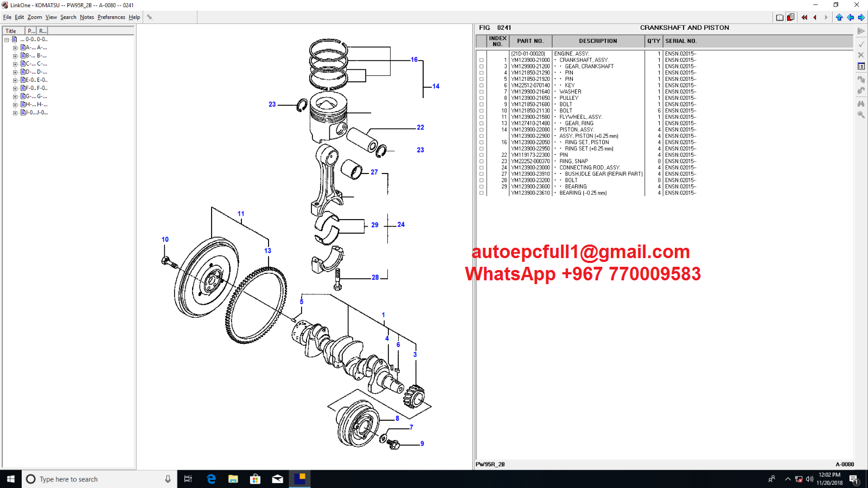Screen dimensions: 868x488
Task: Click in the taskbar search box
Action: 99,479
